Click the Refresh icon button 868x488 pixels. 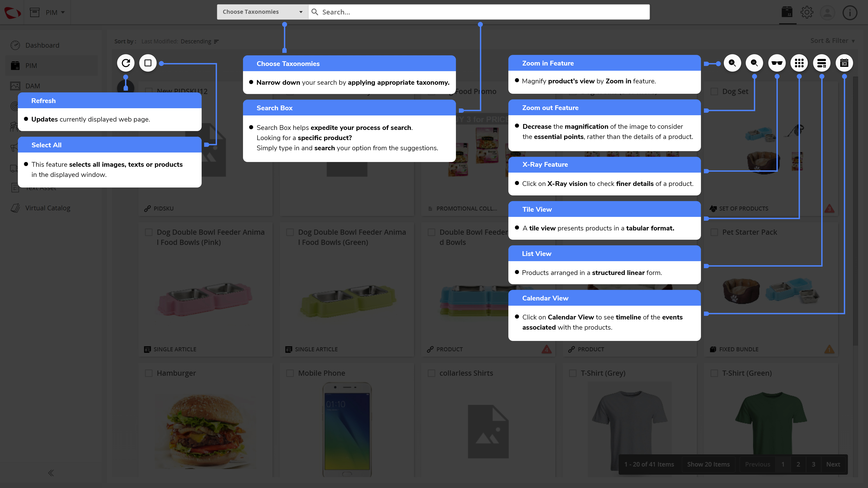pyautogui.click(x=126, y=63)
